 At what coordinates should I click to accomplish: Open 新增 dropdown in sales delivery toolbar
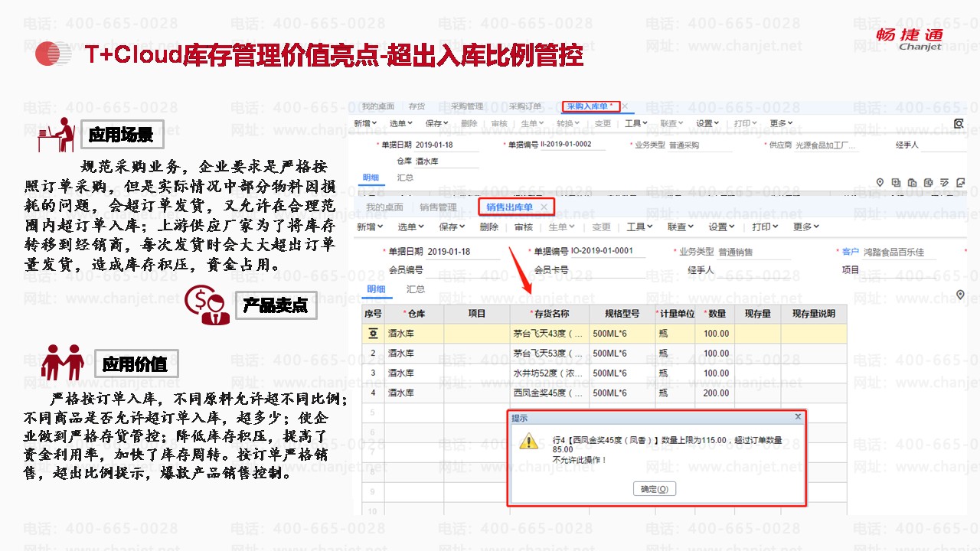pos(371,227)
